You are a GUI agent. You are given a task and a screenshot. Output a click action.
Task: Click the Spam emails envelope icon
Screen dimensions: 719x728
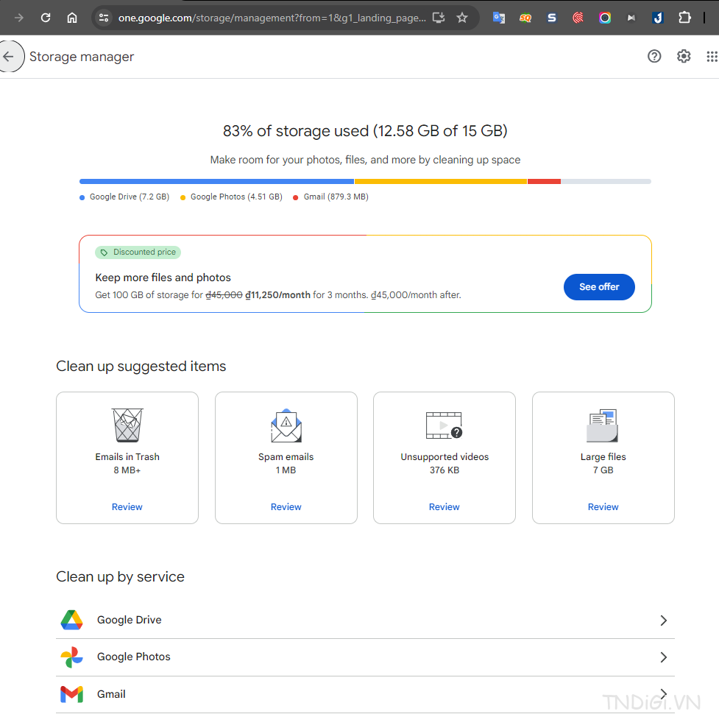(x=286, y=425)
